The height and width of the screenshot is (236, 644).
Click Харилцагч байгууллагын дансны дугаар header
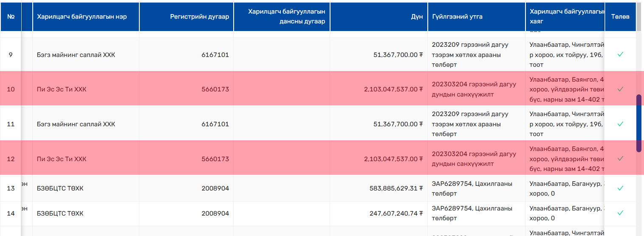[286, 17]
